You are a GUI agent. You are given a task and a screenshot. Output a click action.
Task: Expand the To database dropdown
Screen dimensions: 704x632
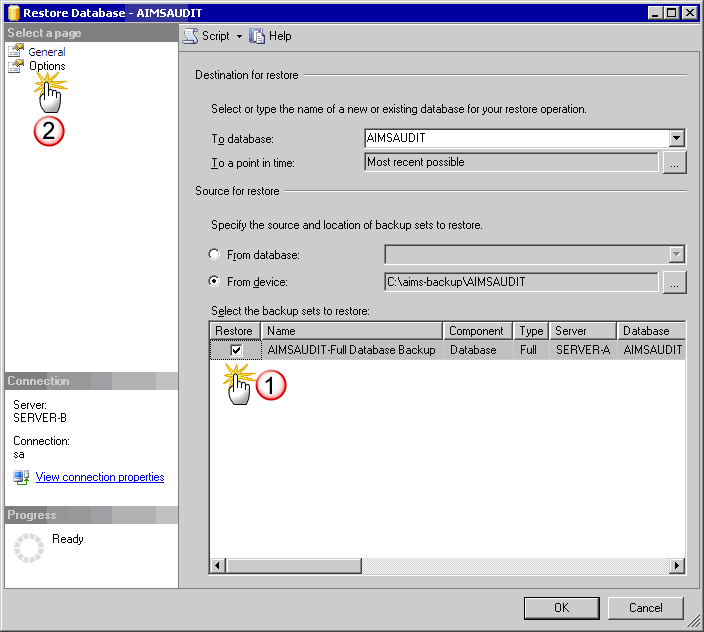point(677,139)
